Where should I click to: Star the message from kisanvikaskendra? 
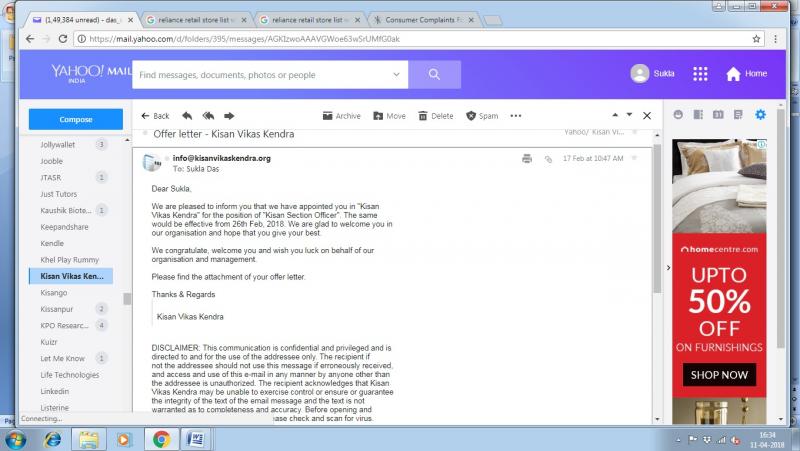633,158
